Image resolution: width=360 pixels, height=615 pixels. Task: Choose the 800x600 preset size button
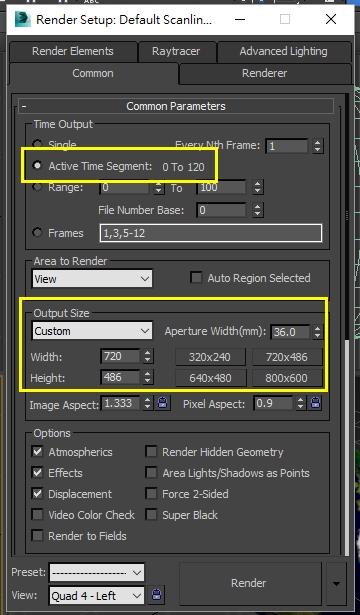pos(287,378)
